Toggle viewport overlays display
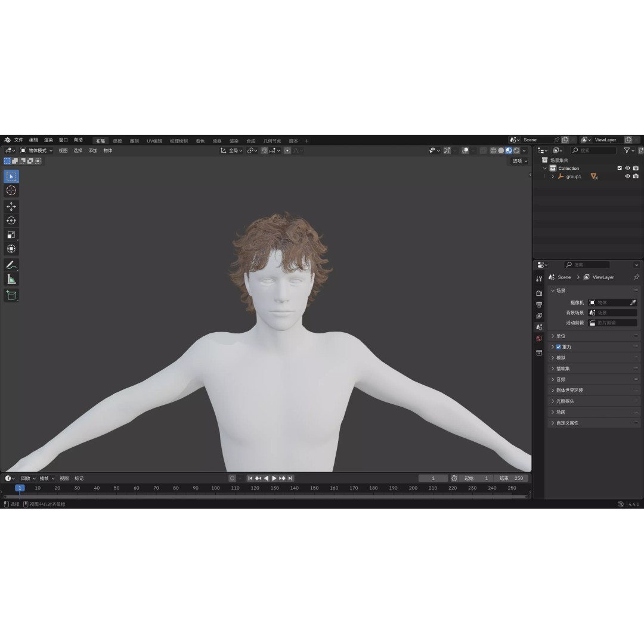Viewport: 644px width, 644px height. 465,151
